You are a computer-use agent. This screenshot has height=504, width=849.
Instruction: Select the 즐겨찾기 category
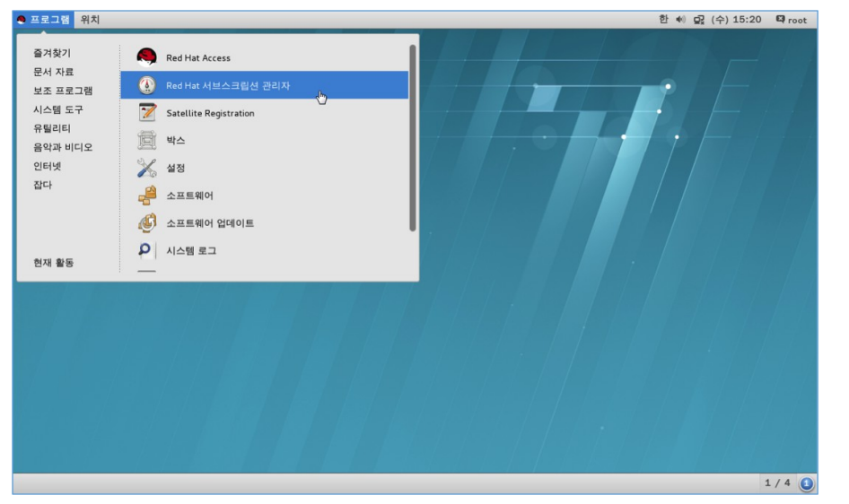click(52, 52)
